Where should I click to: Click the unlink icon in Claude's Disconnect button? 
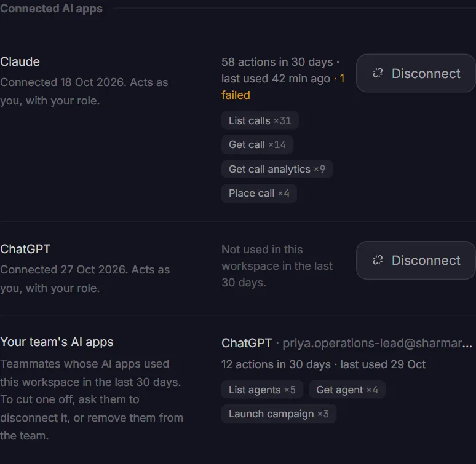point(378,73)
